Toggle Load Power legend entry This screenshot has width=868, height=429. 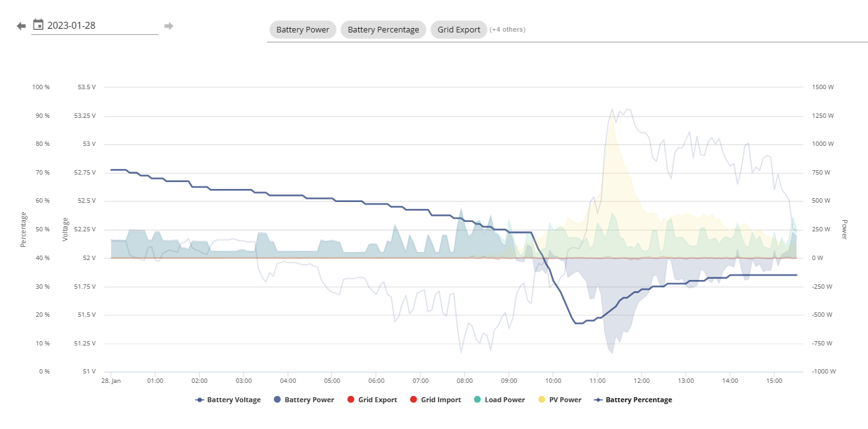point(499,400)
